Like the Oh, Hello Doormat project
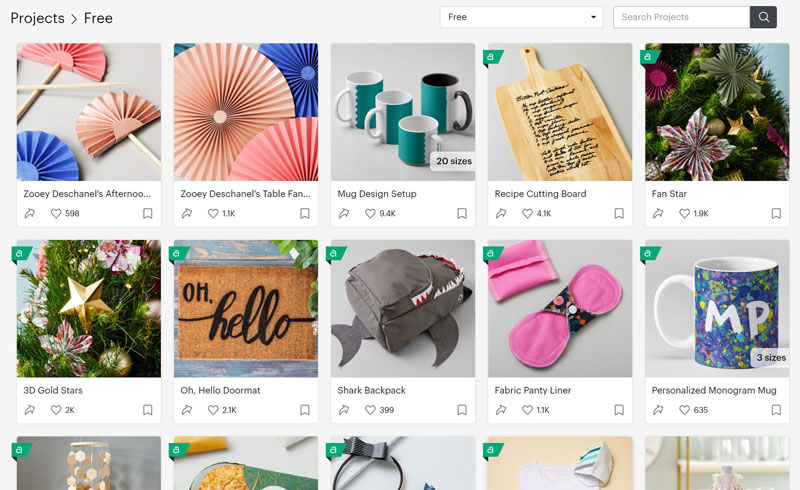 coord(213,410)
